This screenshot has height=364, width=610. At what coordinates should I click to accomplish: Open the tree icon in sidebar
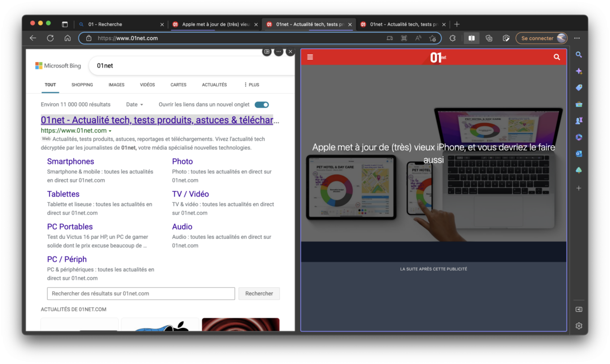(579, 170)
